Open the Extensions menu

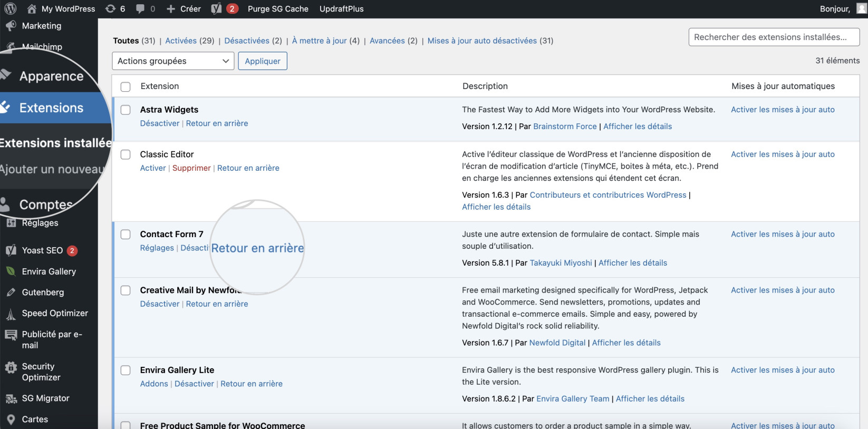click(x=51, y=108)
